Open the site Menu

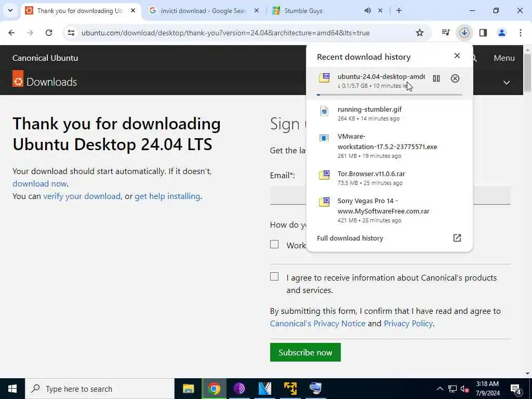tap(504, 58)
